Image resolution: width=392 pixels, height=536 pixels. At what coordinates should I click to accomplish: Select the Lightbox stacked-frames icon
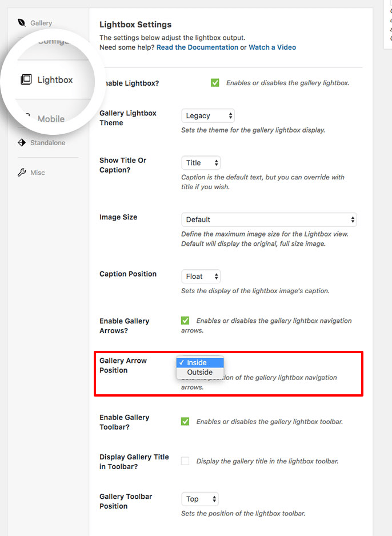(x=25, y=80)
